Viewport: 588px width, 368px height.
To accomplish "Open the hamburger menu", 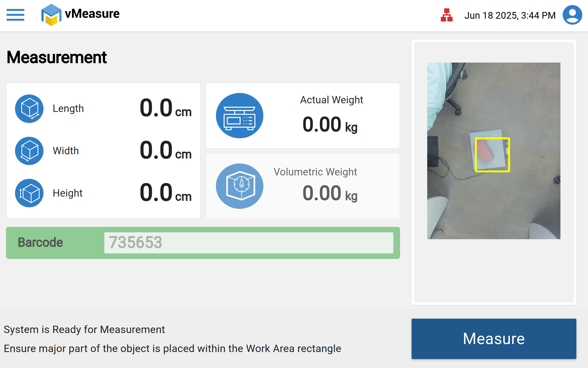I will coord(15,15).
